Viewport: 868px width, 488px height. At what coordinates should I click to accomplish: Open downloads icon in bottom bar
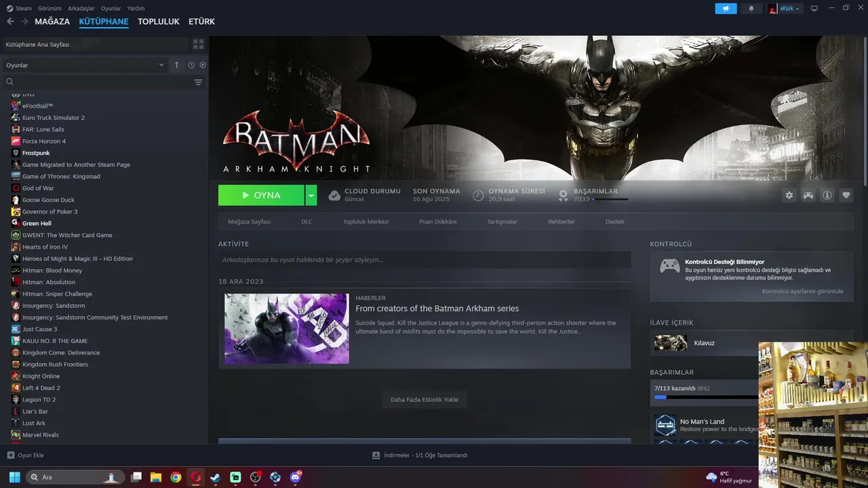[x=376, y=455]
